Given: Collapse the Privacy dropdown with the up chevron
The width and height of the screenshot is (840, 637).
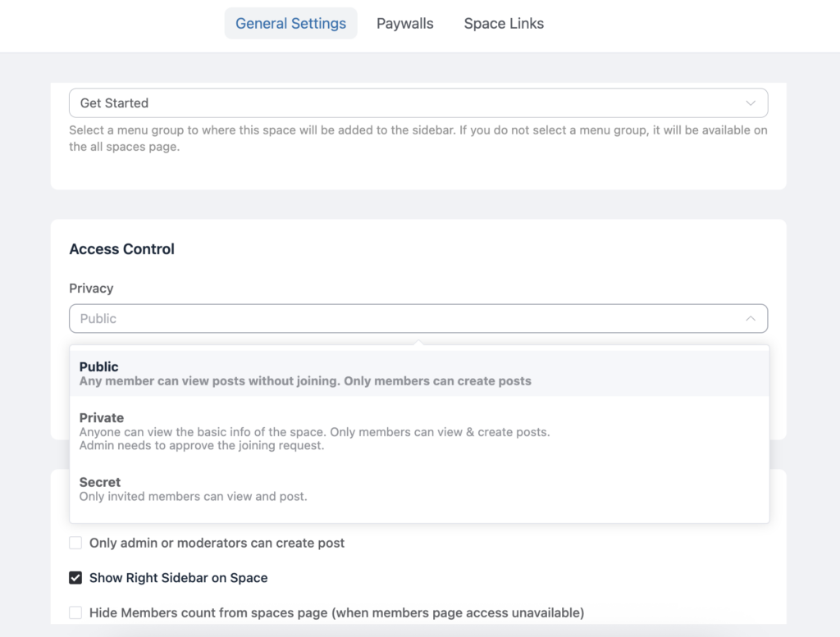Looking at the screenshot, I should tap(751, 318).
